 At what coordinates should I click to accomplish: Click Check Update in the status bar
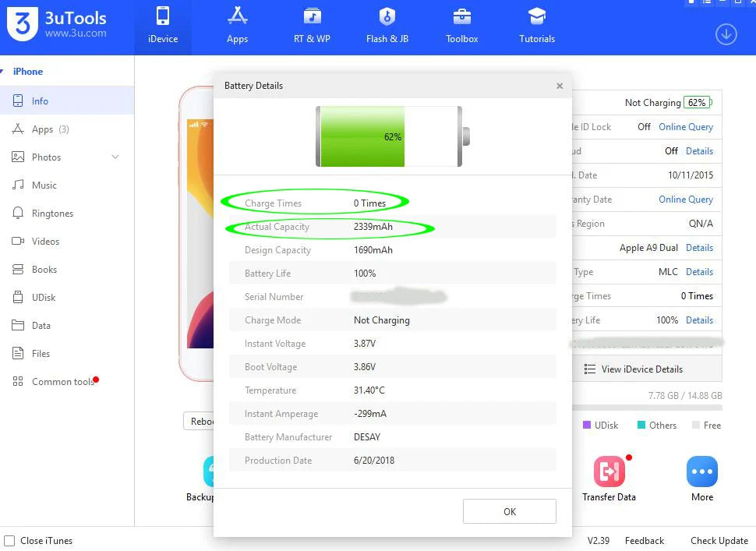pyautogui.click(x=719, y=540)
